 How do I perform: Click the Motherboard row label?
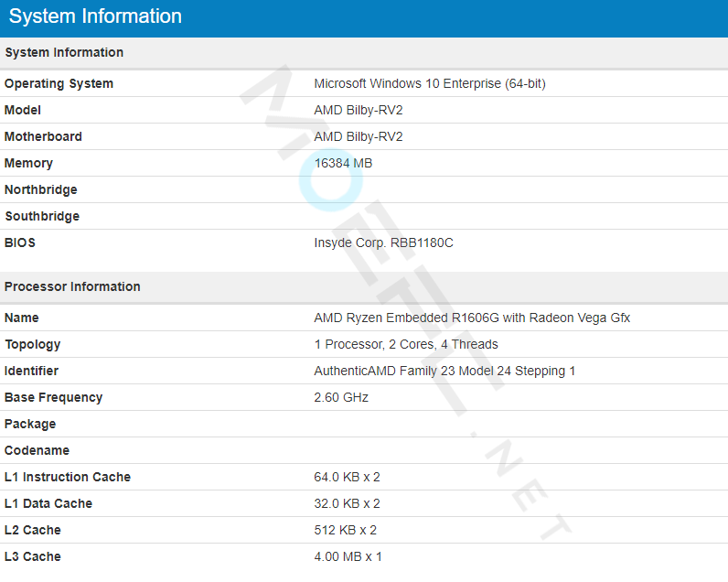(x=43, y=136)
